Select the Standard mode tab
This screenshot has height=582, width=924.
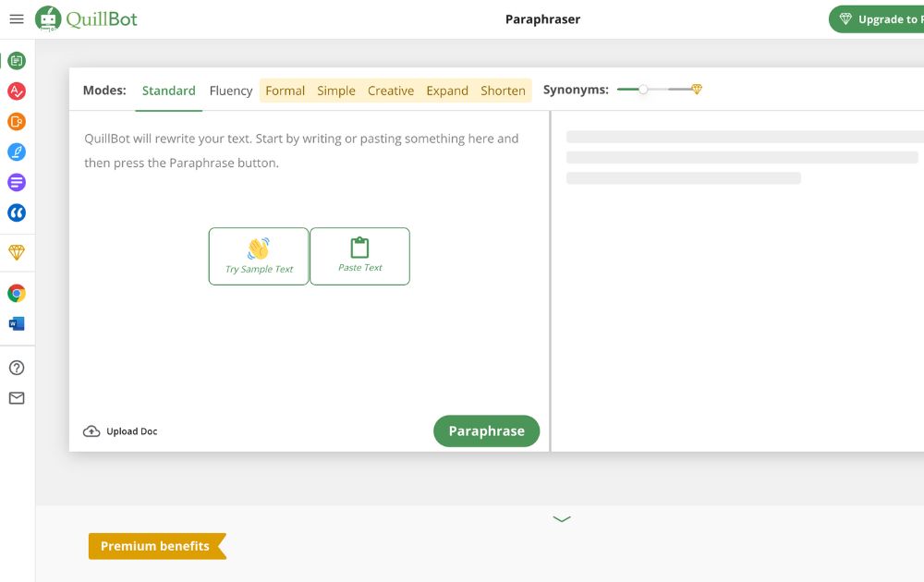tap(168, 91)
